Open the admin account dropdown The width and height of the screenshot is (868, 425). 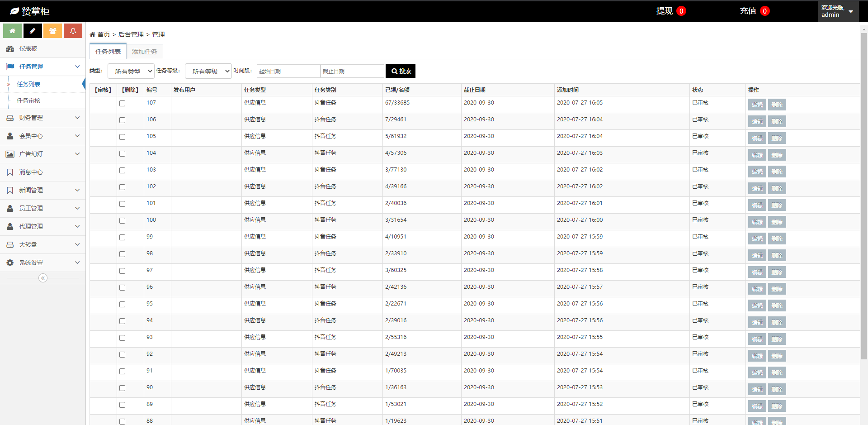click(838, 11)
